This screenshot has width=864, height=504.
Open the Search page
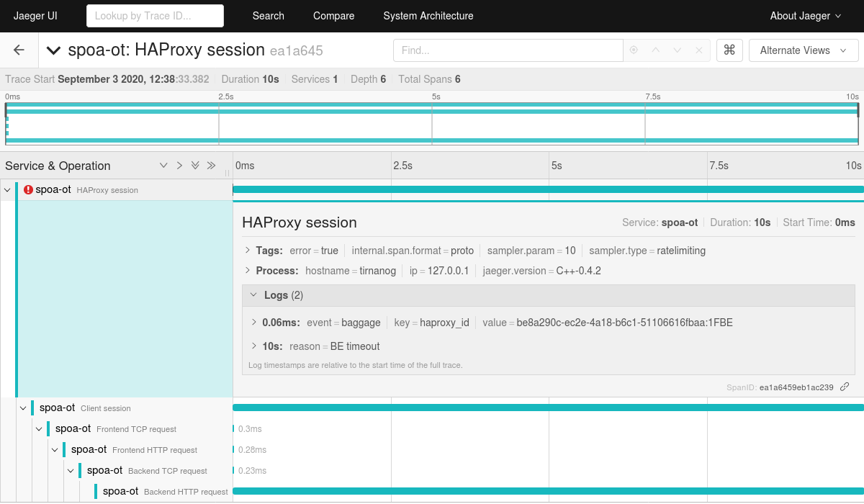point(269,16)
